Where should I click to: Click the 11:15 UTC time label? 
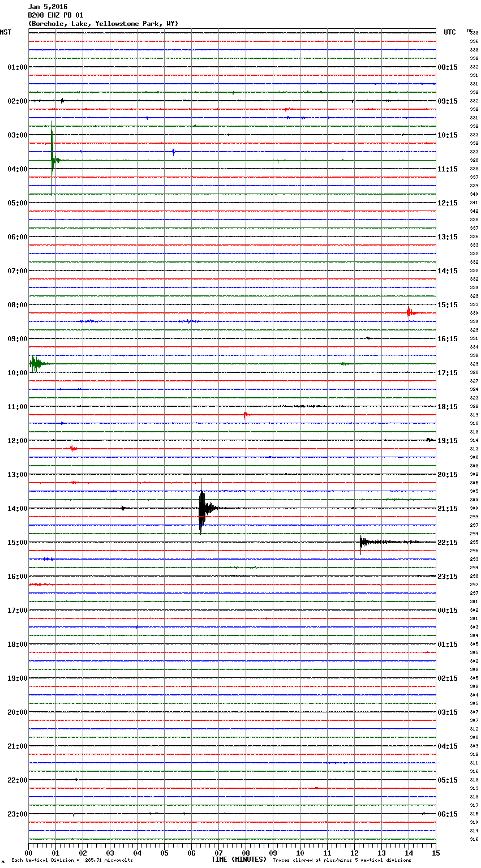448,169
